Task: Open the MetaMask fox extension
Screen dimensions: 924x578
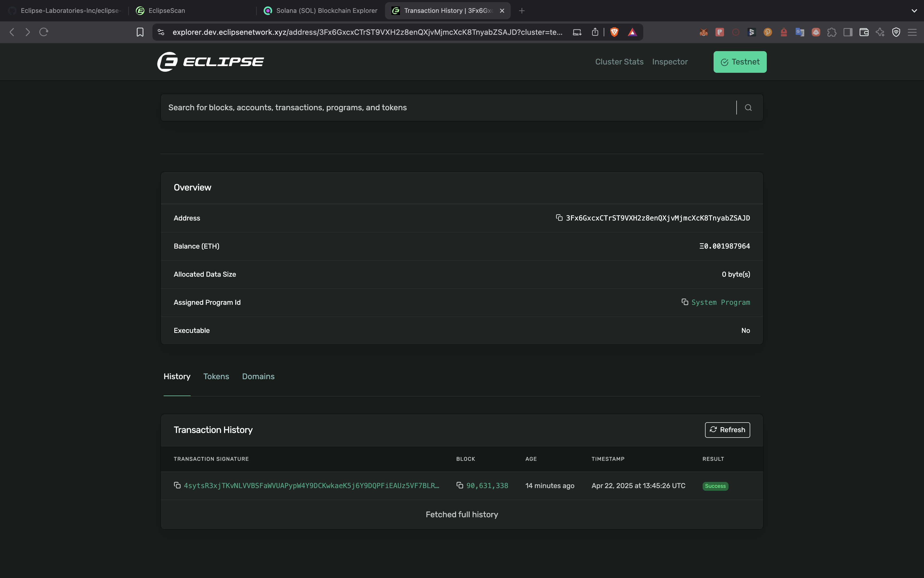Action: pyautogui.click(x=704, y=32)
